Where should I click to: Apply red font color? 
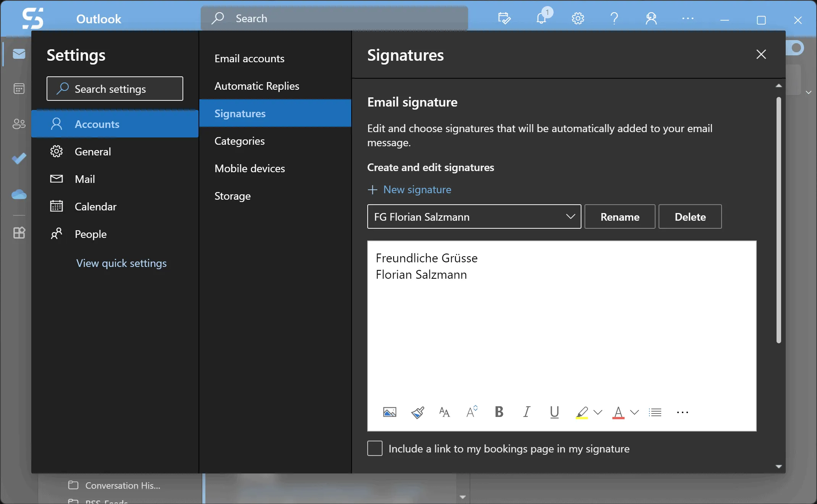coord(618,412)
